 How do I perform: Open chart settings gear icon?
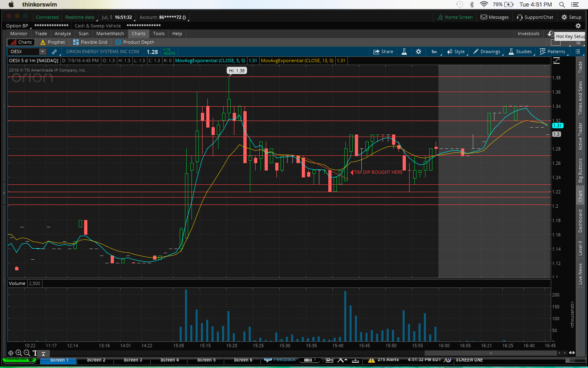419,52
